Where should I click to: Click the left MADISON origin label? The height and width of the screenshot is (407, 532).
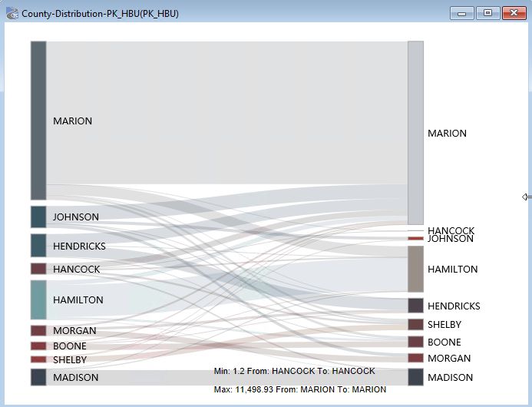click(76, 378)
